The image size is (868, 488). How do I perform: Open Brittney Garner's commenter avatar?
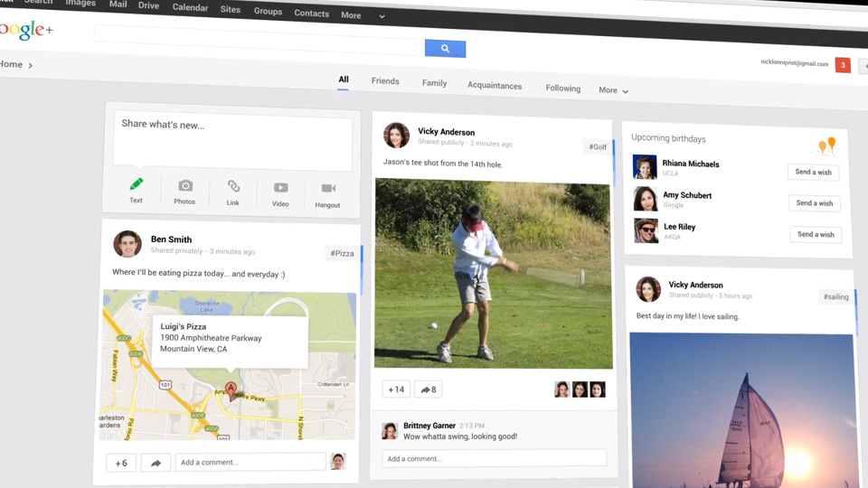(x=390, y=430)
